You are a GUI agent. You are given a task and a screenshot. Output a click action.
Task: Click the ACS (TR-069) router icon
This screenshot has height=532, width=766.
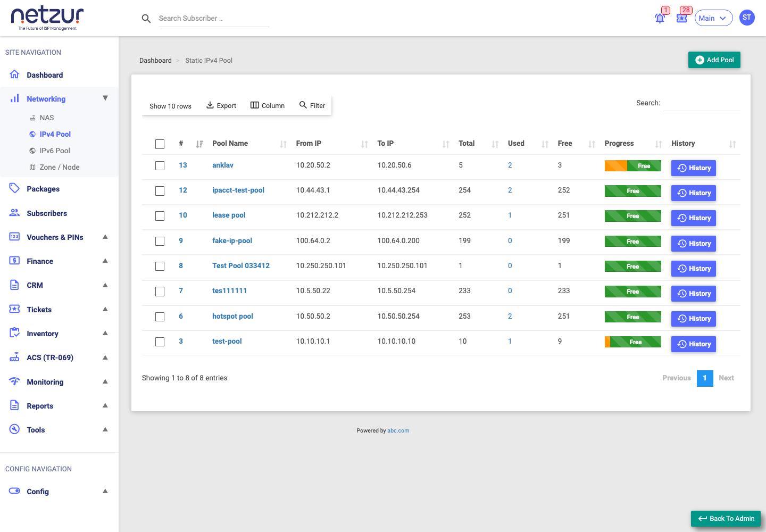tap(14, 357)
